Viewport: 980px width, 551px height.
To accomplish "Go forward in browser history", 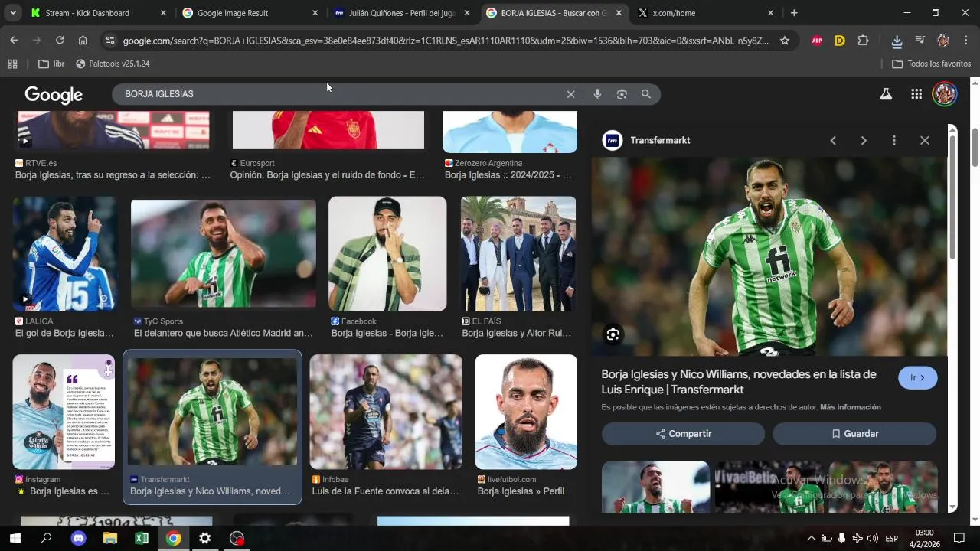I will 37,41.
